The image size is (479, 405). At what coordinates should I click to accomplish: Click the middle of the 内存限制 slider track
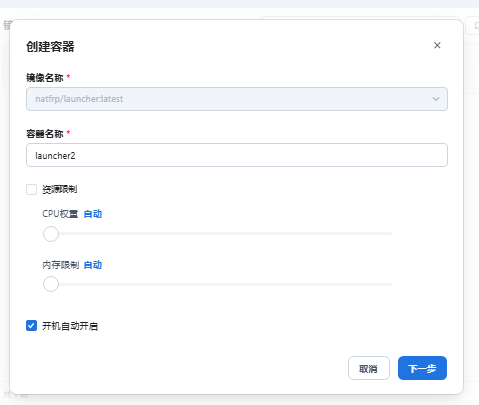pos(217,284)
